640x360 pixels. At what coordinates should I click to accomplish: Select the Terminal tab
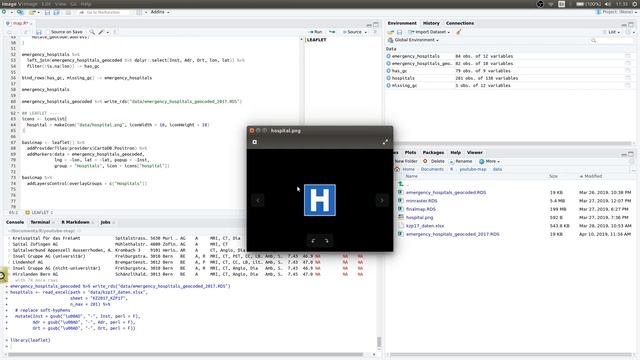[x=40, y=222]
